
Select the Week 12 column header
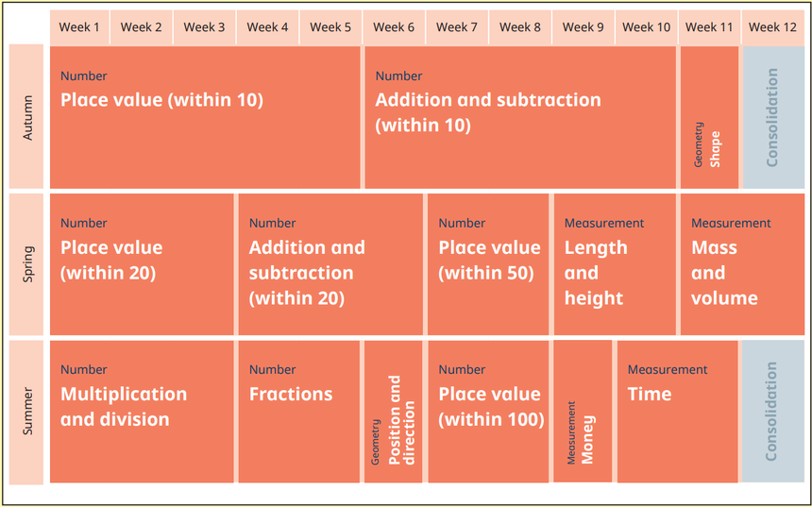(x=772, y=27)
